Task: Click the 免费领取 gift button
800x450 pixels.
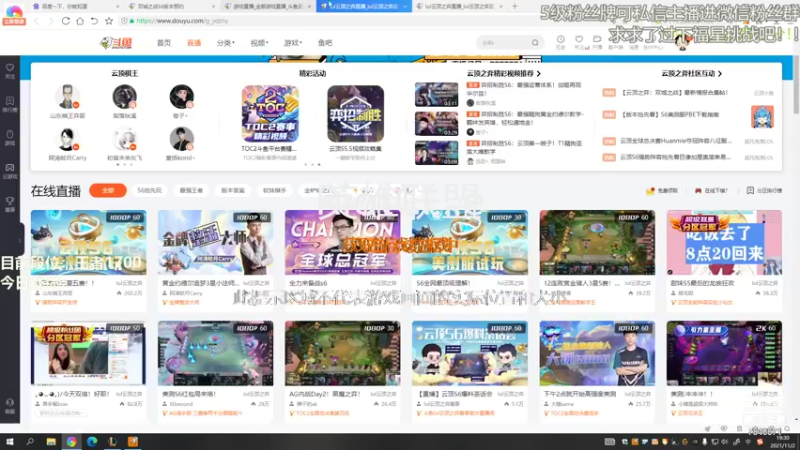Action: click(662, 190)
